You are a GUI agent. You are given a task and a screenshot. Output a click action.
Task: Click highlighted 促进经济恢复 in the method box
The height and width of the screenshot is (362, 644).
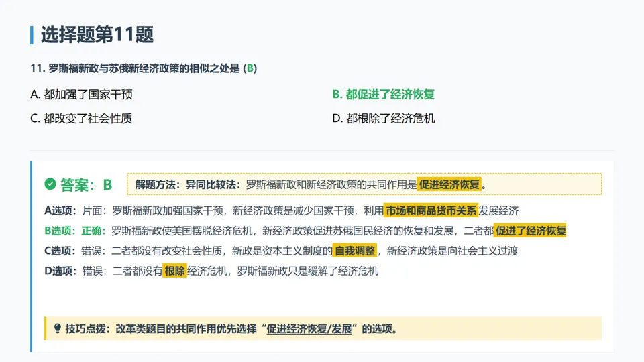click(x=449, y=185)
